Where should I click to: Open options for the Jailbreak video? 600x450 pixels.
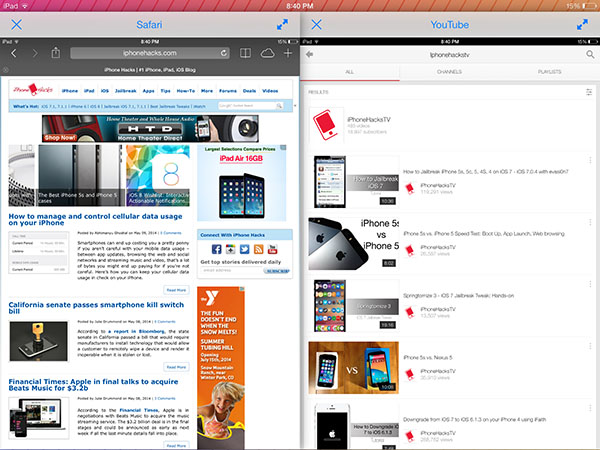592,161
